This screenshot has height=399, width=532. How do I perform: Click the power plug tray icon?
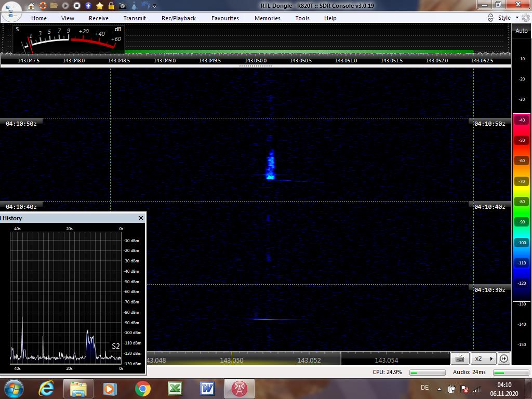tap(451, 389)
